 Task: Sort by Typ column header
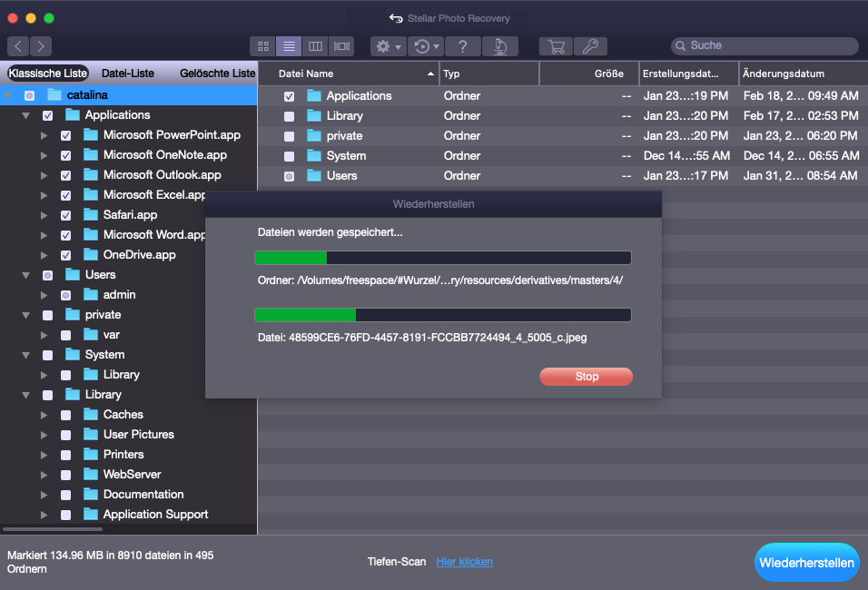(x=489, y=74)
